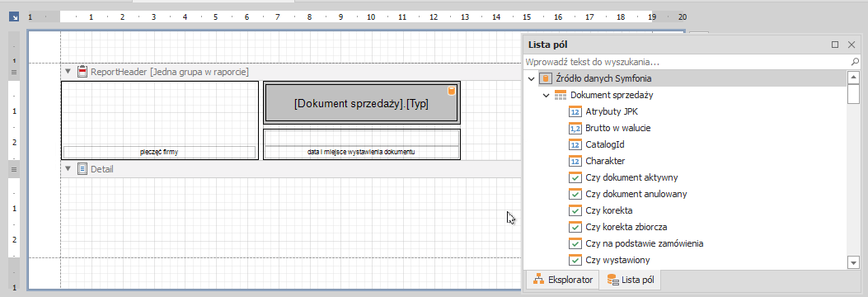
Task: Select the pieczęć firmy label
Action: [x=159, y=152]
